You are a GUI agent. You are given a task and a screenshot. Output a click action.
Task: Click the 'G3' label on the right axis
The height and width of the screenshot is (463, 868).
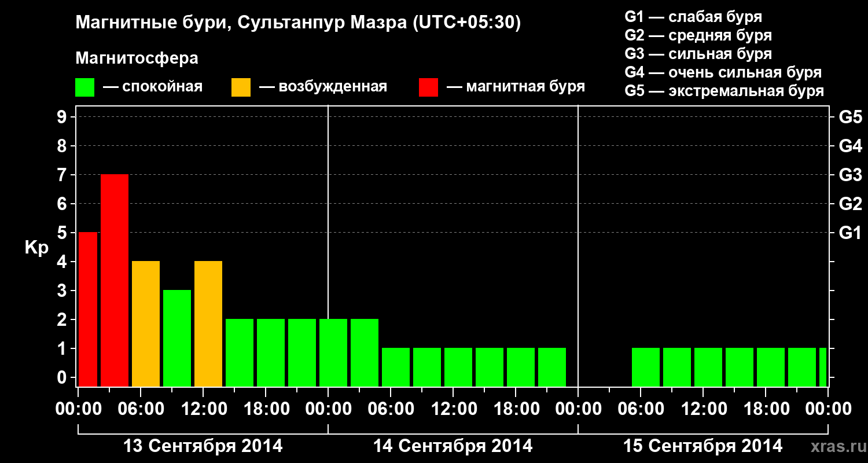[x=850, y=175]
